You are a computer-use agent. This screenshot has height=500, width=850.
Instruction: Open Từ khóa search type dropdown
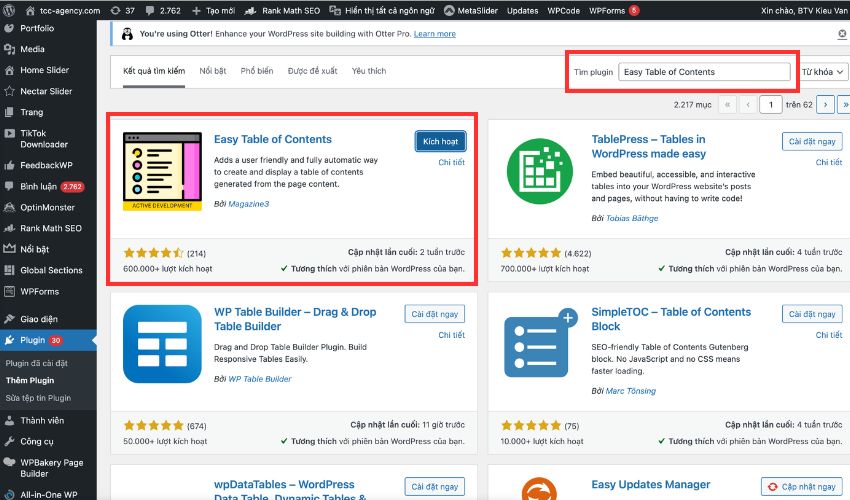tap(823, 72)
